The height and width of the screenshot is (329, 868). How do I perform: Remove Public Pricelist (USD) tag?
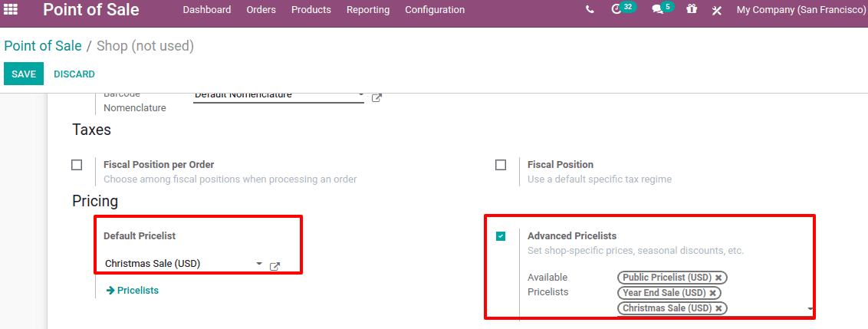pos(718,278)
